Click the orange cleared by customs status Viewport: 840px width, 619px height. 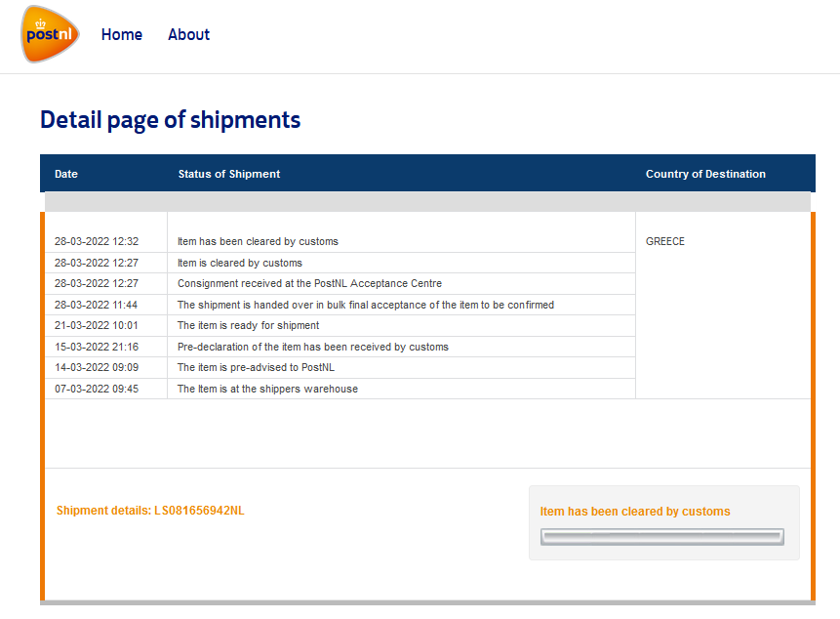click(x=635, y=512)
